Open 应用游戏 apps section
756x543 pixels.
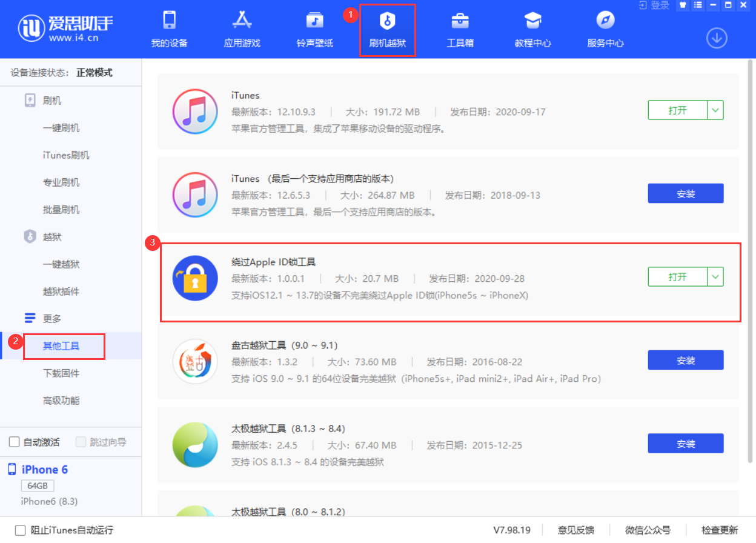242,29
